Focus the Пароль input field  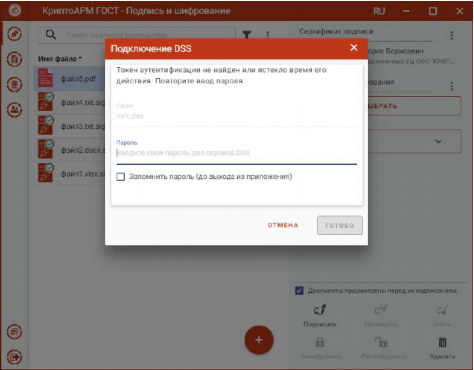pyautogui.click(x=236, y=153)
